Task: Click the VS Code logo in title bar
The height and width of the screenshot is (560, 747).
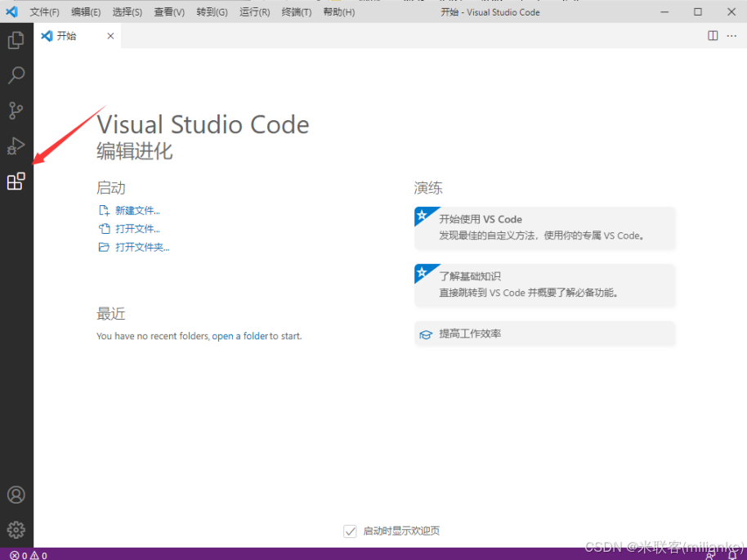Action: click(12, 11)
